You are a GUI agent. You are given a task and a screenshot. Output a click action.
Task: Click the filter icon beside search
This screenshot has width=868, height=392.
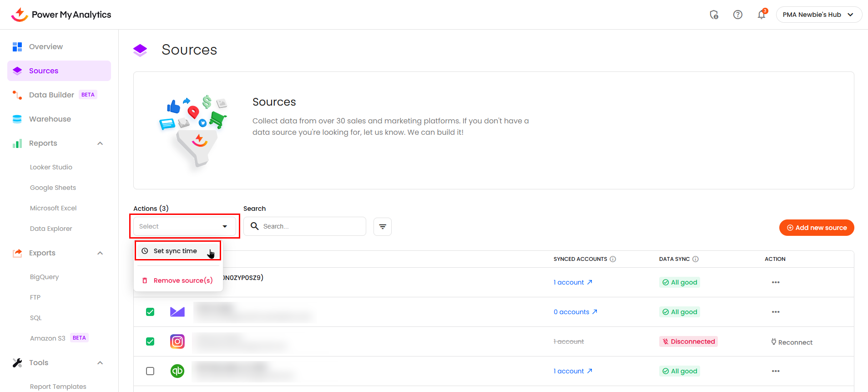(x=382, y=227)
